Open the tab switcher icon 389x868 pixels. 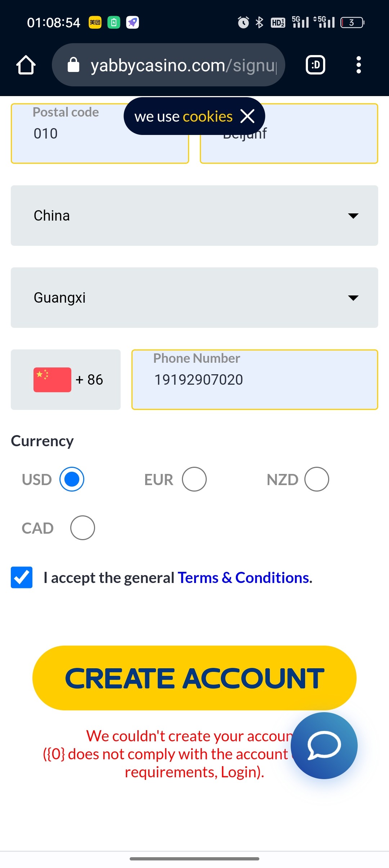pyautogui.click(x=316, y=65)
